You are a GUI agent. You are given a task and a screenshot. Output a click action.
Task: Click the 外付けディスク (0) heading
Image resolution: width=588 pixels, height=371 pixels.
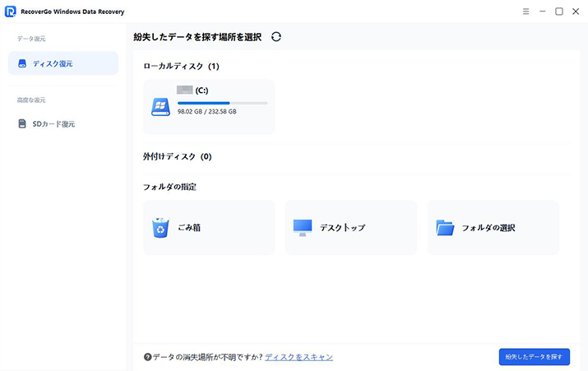click(178, 156)
